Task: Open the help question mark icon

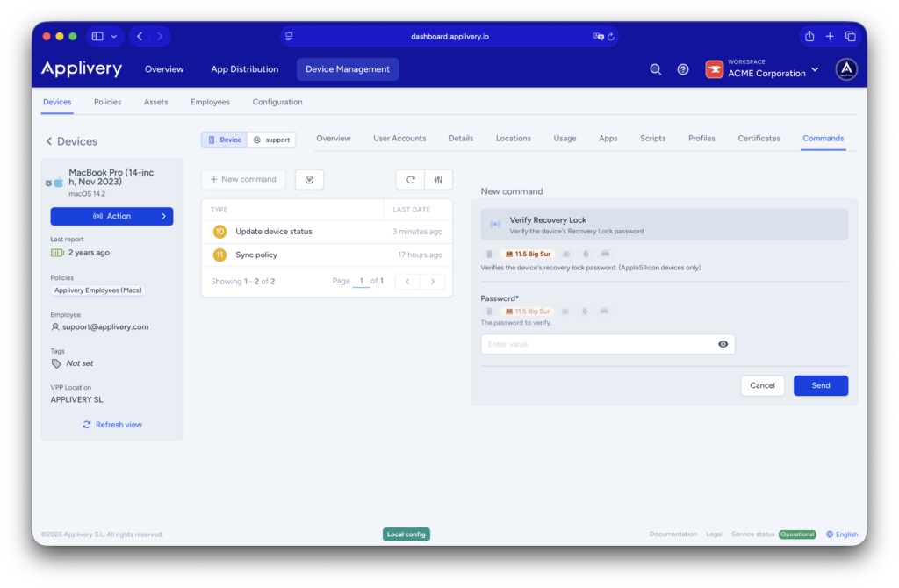Action: point(683,69)
